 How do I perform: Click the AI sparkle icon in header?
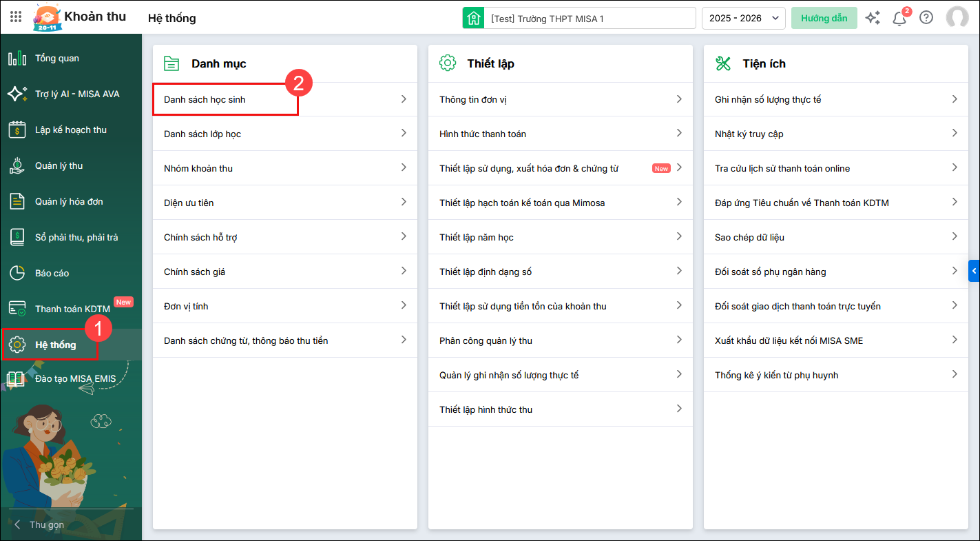(x=873, y=18)
